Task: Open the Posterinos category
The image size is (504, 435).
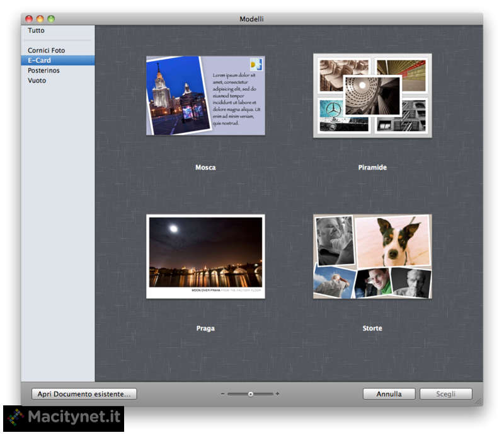Action: click(x=44, y=71)
